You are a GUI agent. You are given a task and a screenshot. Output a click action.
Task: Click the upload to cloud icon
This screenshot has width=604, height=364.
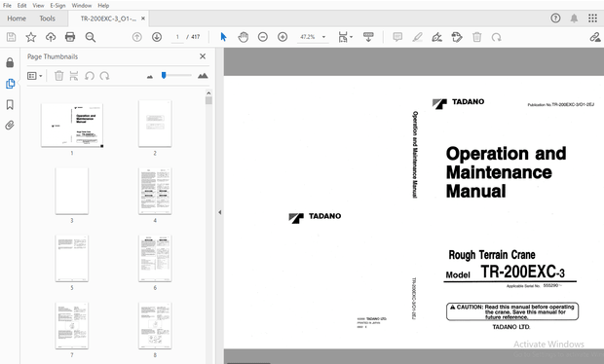51,37
